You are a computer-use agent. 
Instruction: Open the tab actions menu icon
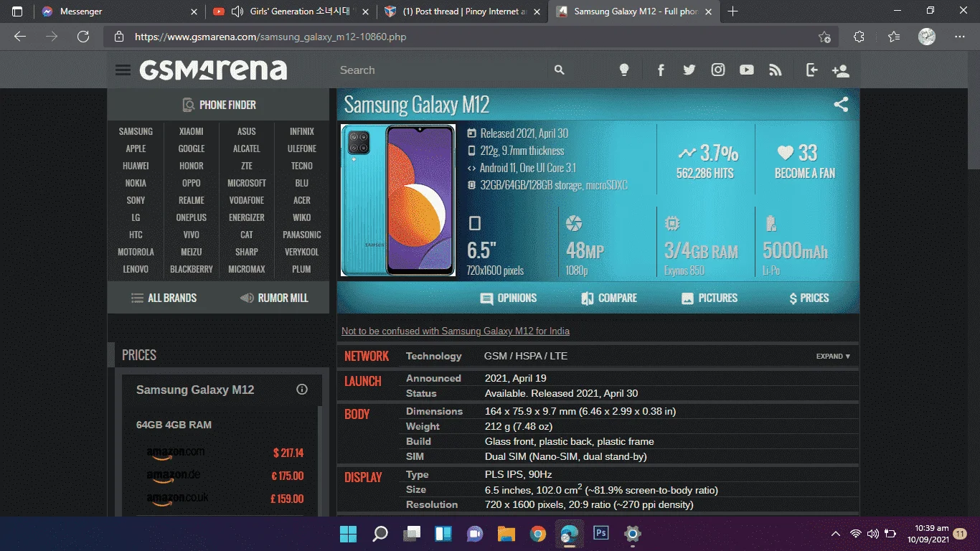[x=17, y=11]
